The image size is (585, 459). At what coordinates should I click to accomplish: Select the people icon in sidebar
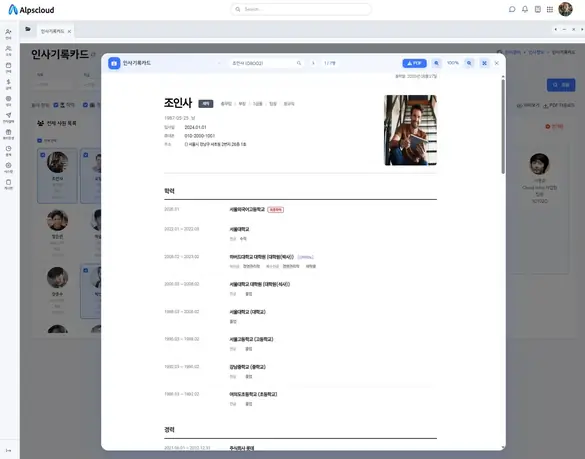8,50
